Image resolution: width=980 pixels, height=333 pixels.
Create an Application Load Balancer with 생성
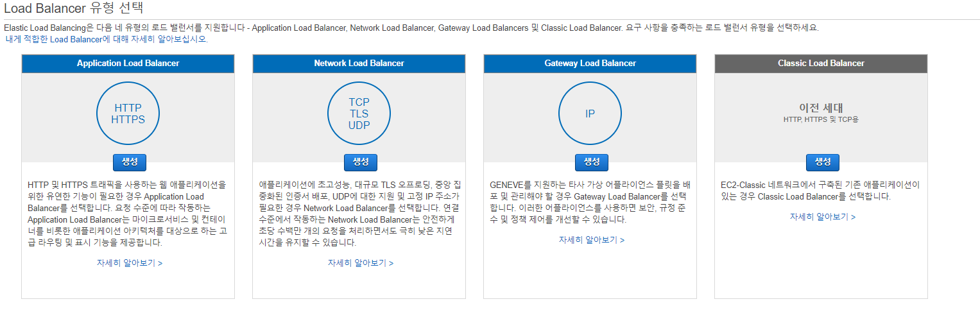click(x=130, y=162)
